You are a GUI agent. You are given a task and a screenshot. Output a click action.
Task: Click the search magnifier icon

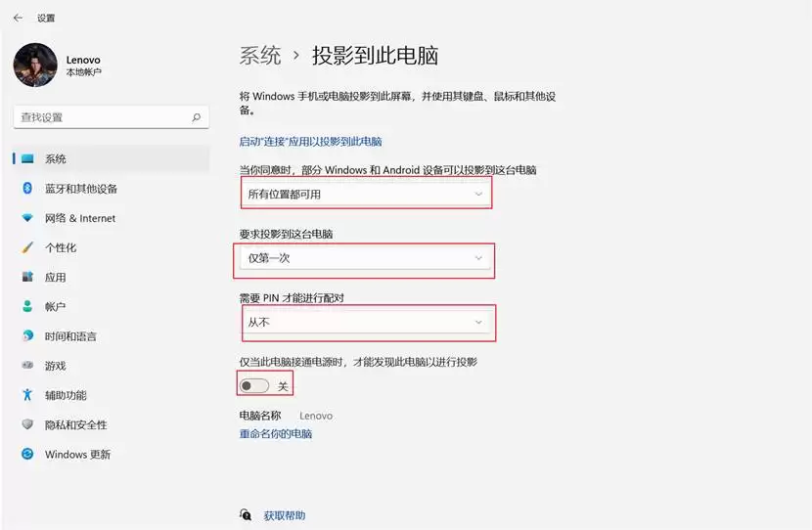[x=197, y=117]
